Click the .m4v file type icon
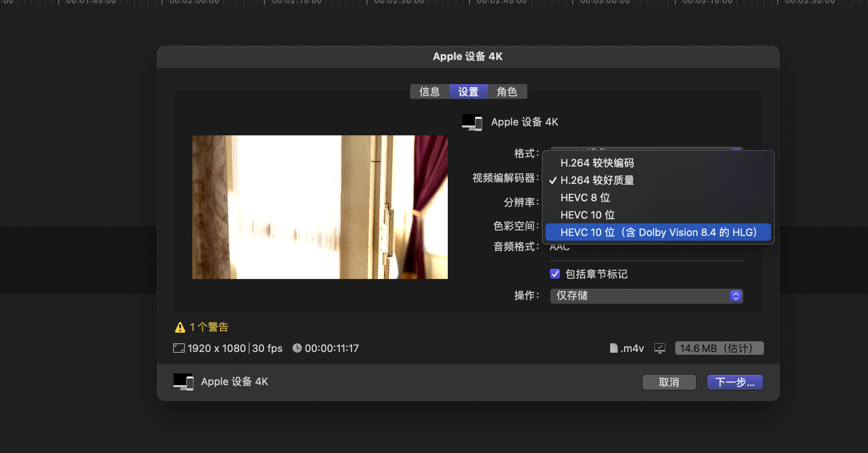 click(x=614, y=348)
